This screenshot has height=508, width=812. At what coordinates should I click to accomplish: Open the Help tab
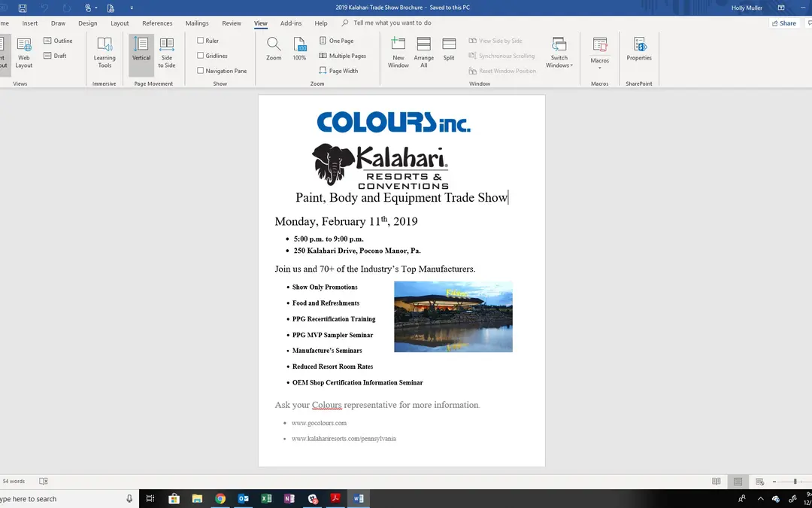321,23
